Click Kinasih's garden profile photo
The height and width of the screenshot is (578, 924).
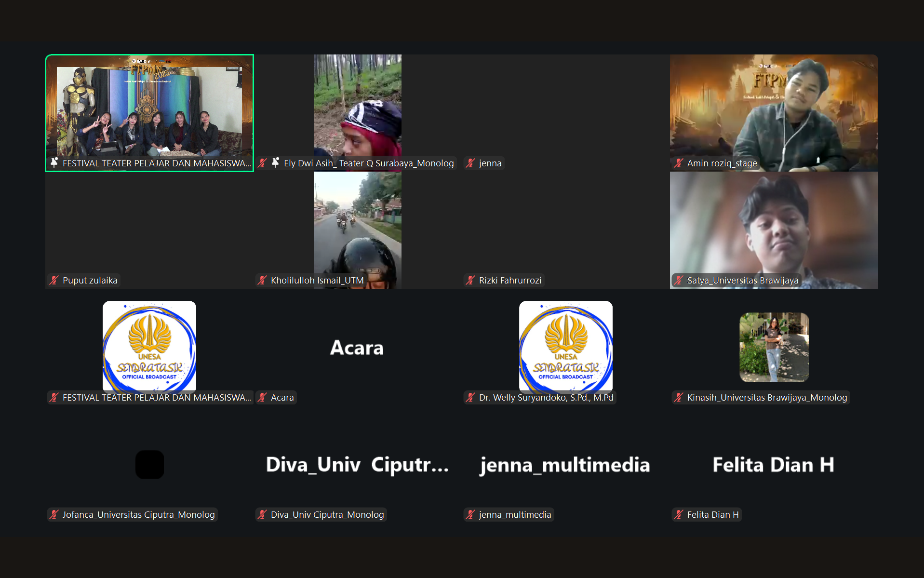pyautogui.click(x=774, y=347)
